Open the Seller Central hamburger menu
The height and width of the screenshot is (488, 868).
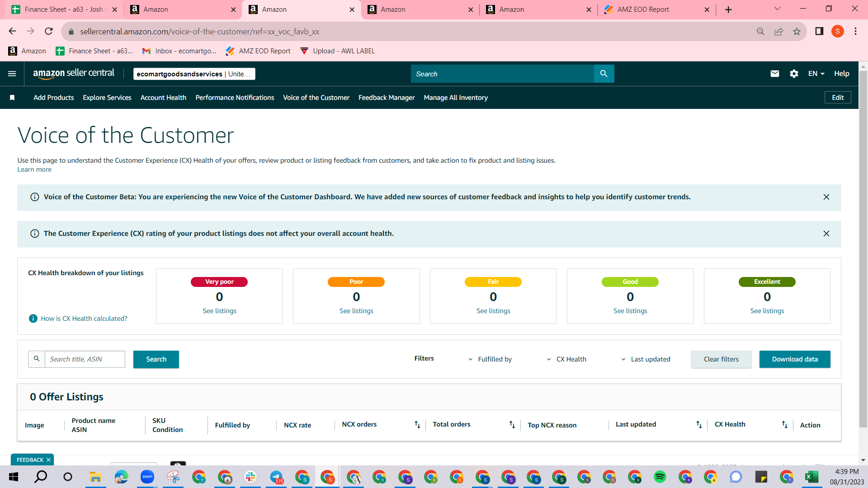[12, 74]
